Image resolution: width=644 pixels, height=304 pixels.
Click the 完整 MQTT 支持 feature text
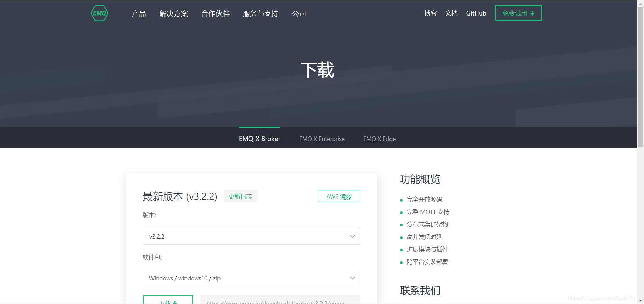(x=428, y=212)
